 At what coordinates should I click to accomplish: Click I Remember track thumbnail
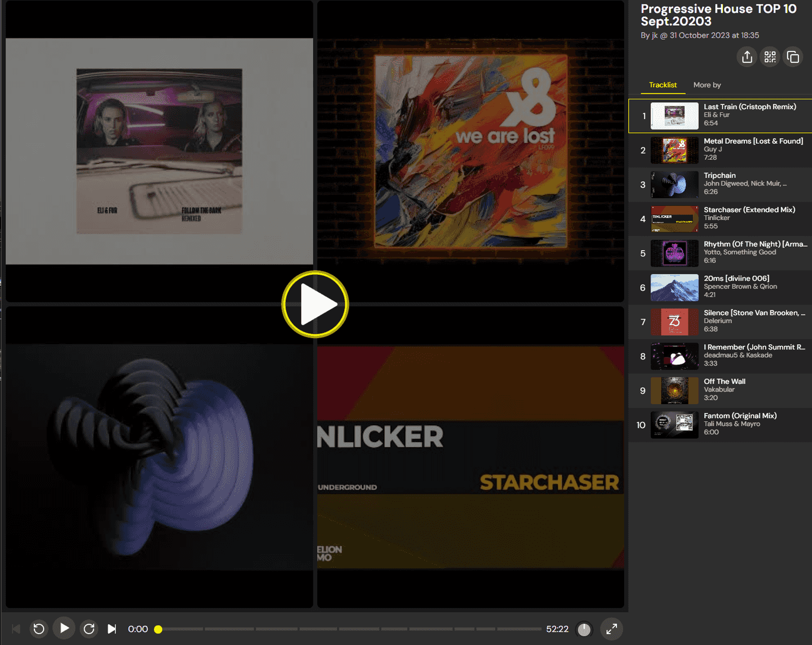(674, 357)
